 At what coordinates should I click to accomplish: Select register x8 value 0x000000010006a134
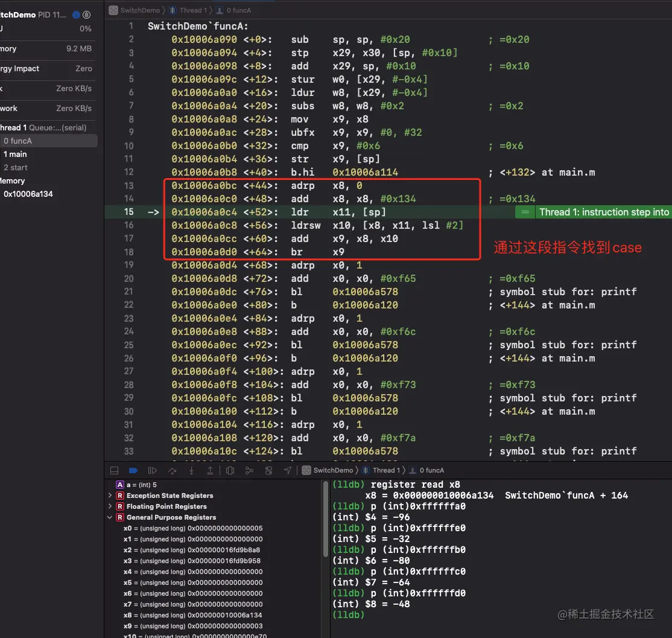[225, 615]
